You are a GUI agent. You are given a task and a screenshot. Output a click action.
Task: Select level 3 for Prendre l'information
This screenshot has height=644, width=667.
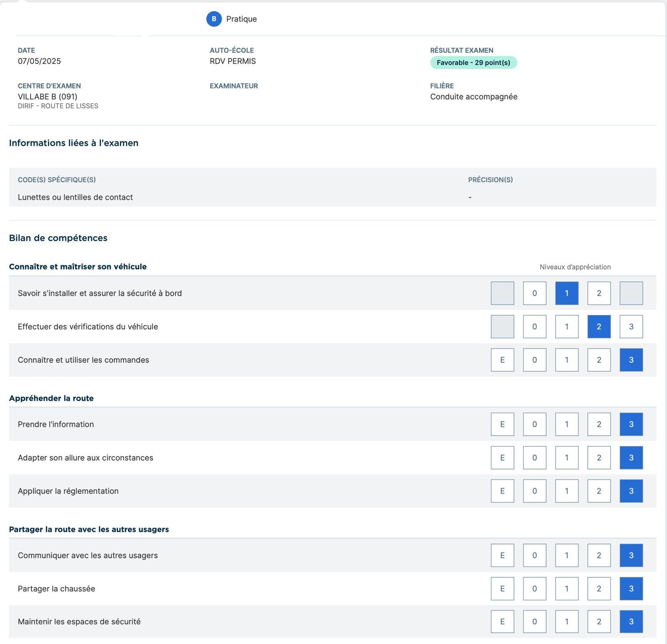pyautogui.click(x=631, y=424)
